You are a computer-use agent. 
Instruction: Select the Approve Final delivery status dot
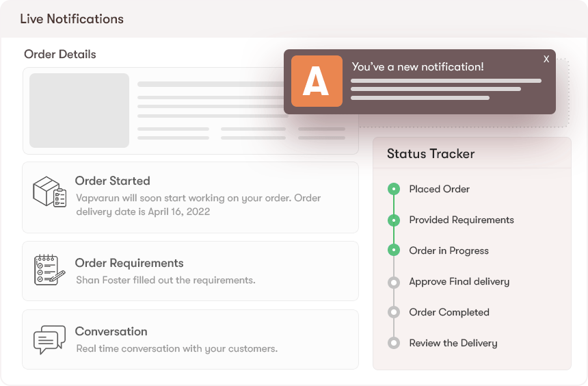point(393,281)
